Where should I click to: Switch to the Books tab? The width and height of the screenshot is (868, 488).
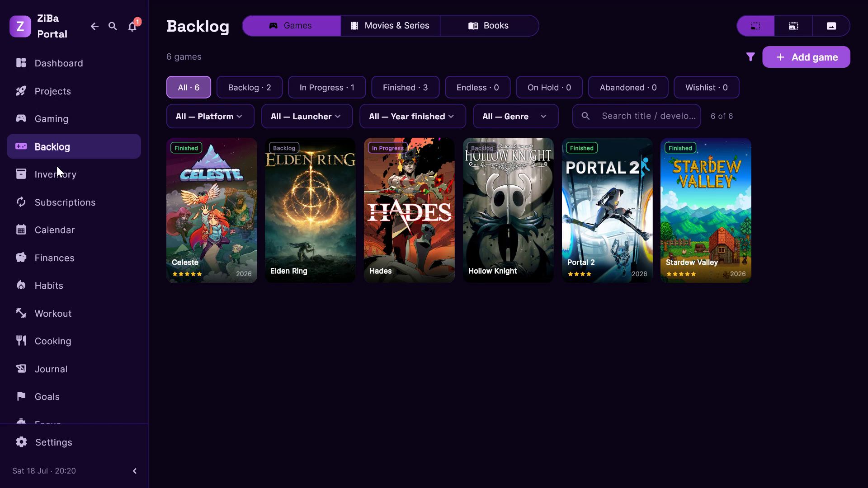click(x=489, y=26)
